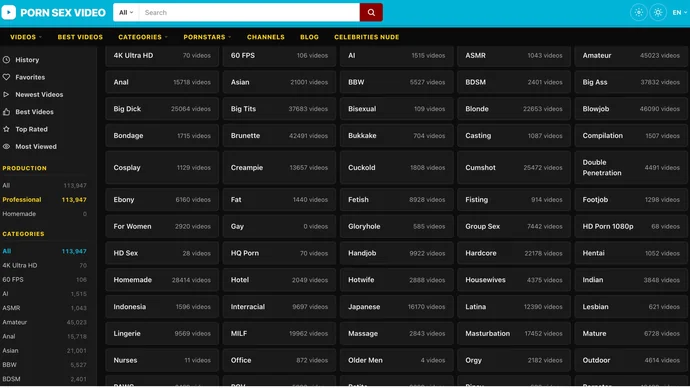The width and height of the screenshot is (690, 388).
Task: Open the Nurses category card
Action: 162,360
